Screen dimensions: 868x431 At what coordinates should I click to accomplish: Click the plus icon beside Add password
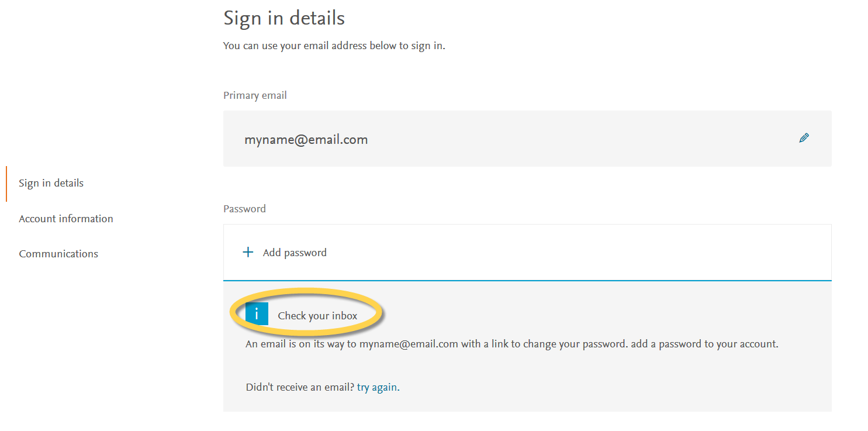(248, 253)
